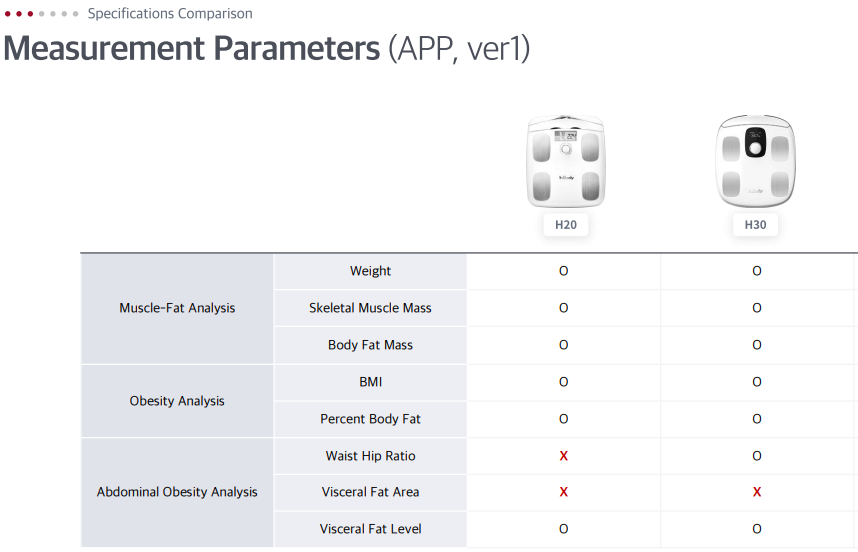The height and width of the screenshot is (552, 858).
Task: Select the H20 model label badge
Action: tap(566, 225)
